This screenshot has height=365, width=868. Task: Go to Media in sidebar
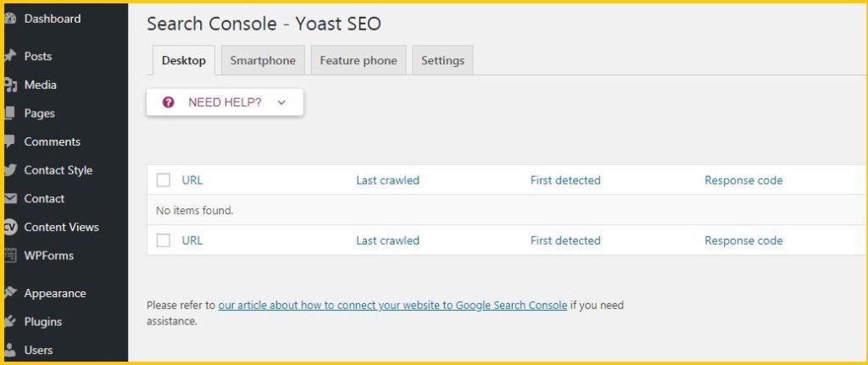[x=41, y=86]
